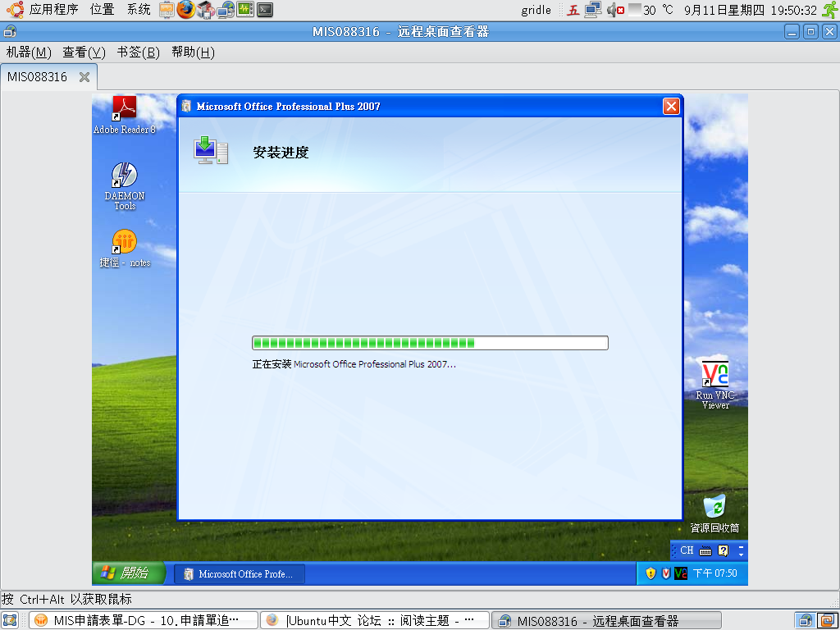This screenshot has height=630, width=840.
Task: Close the Office 2007 installer dialog
Action: pyautogui.click(x=671, y=106)
